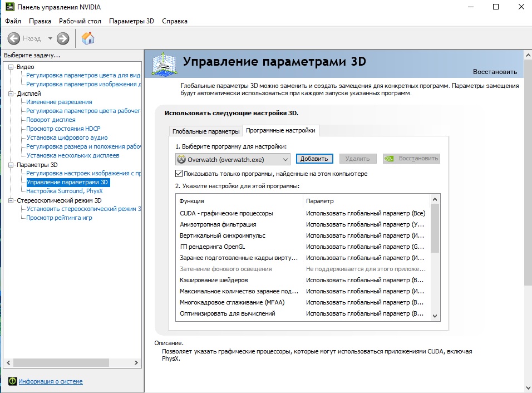This screenshot has width=532, height=393.
Task: Click the Back arrow icon
Action: (x=14, y=38)
